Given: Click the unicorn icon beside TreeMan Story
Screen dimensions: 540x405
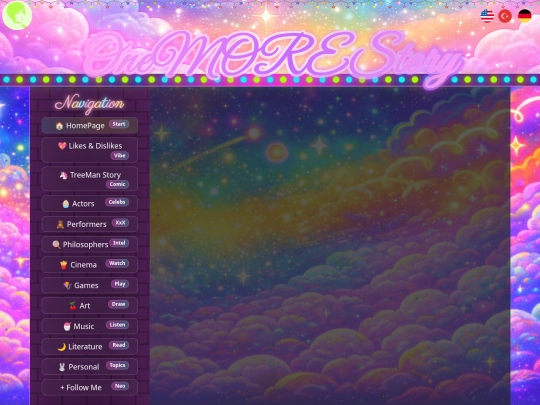Looking at the screenshot, I should tap(63, 175).
